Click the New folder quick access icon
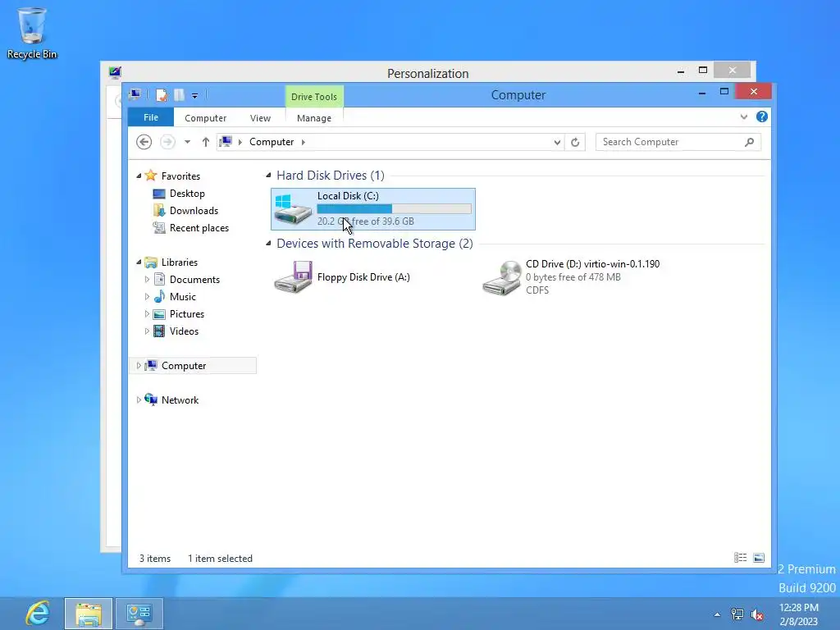The height and width of the screenshot is (630, 840). point(179,95)
